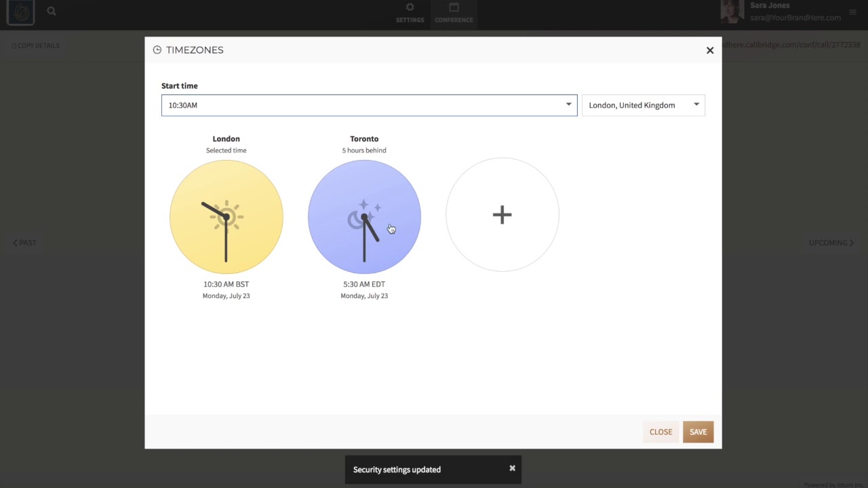Viewport: 868px width, 488px height.
Task: Click the conference call URL link
Action: coord(791,45)
